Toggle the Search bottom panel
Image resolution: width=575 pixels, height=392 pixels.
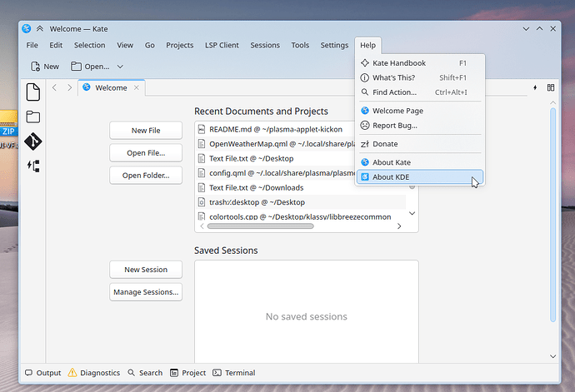(x=145, y=373)
